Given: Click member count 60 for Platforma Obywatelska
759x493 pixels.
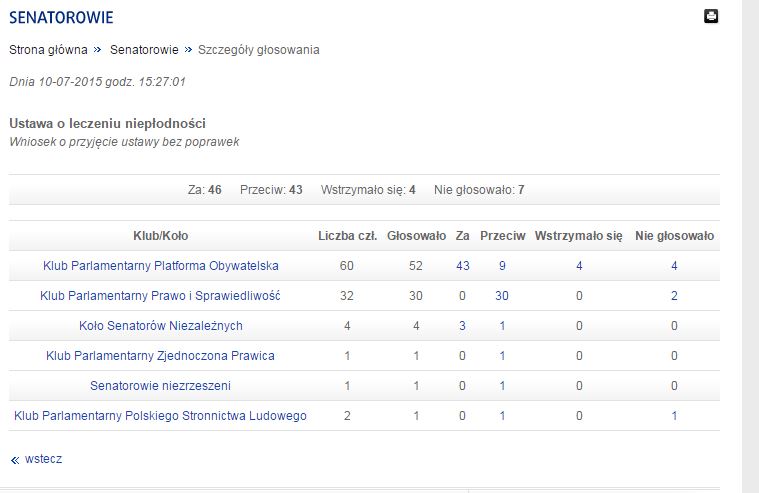Looking at the screenshot, I should pos(347,266).
